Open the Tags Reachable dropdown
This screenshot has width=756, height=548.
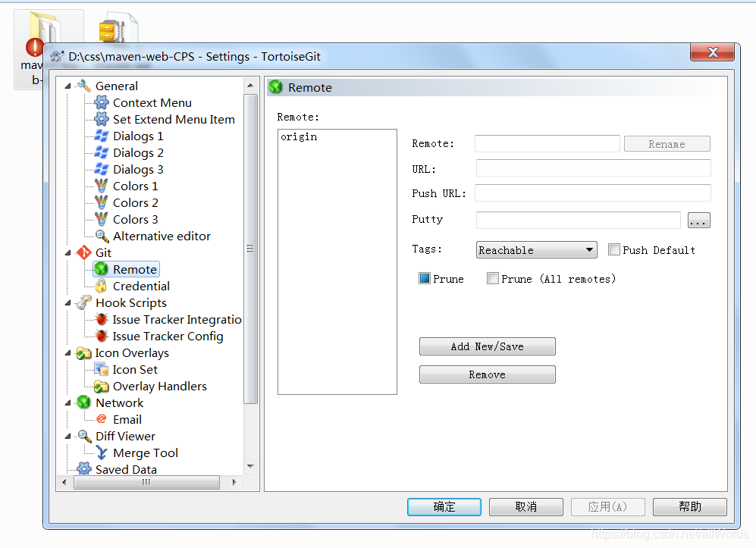tap(536, 249)
